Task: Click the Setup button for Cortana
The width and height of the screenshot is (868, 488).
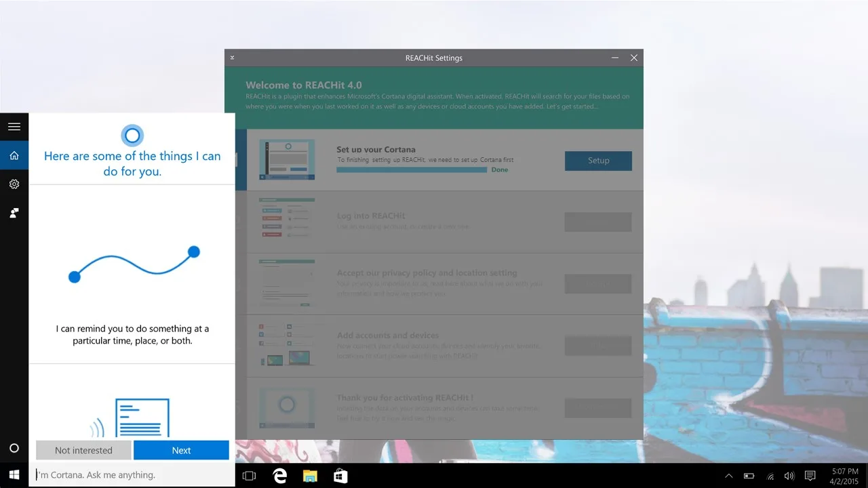Action: click(x=598, y=161)
